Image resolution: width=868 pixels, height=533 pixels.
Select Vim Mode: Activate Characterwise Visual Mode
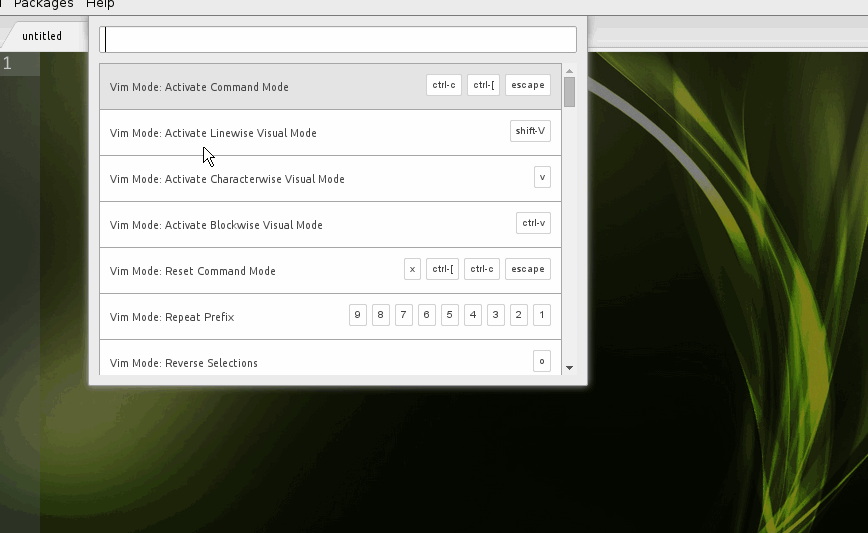point(330,179)
